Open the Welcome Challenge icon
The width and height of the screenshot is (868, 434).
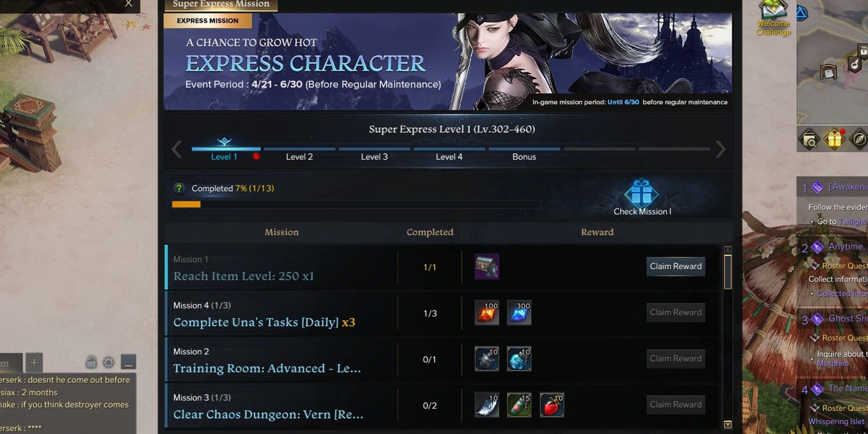click(x=773, y=18)
